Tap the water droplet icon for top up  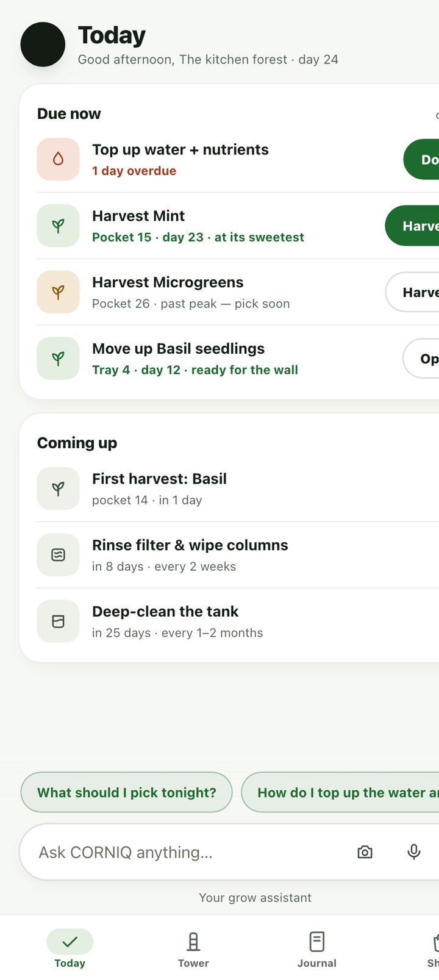[x=58, y=159]
